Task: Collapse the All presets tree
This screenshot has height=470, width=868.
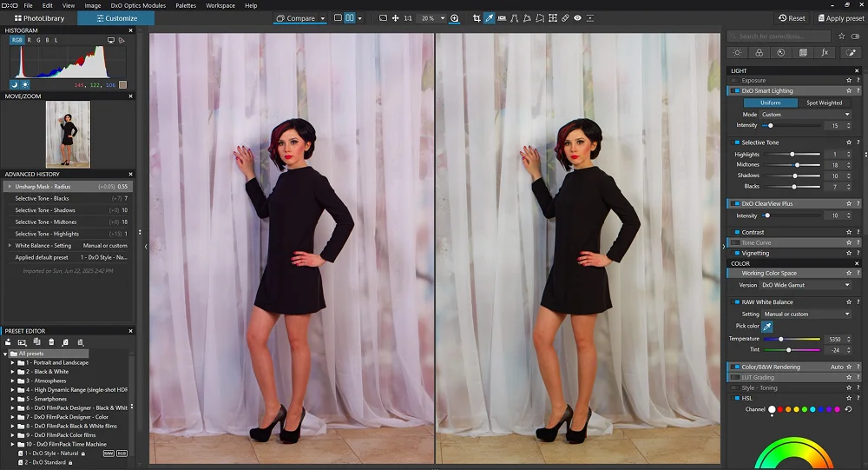Action: click(x=5, y=354)
